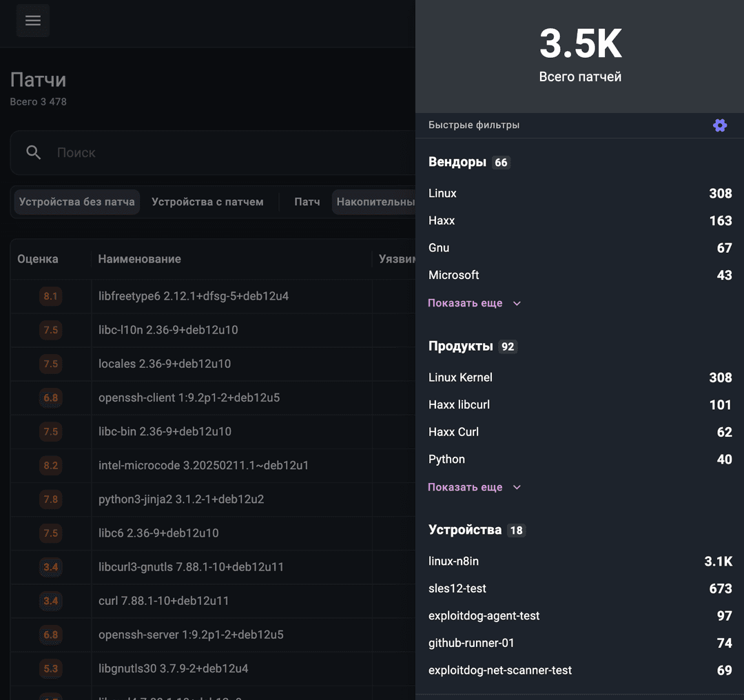
Task: Click the 8.1 score badge for libfreetype6
Action: point(51,296)
